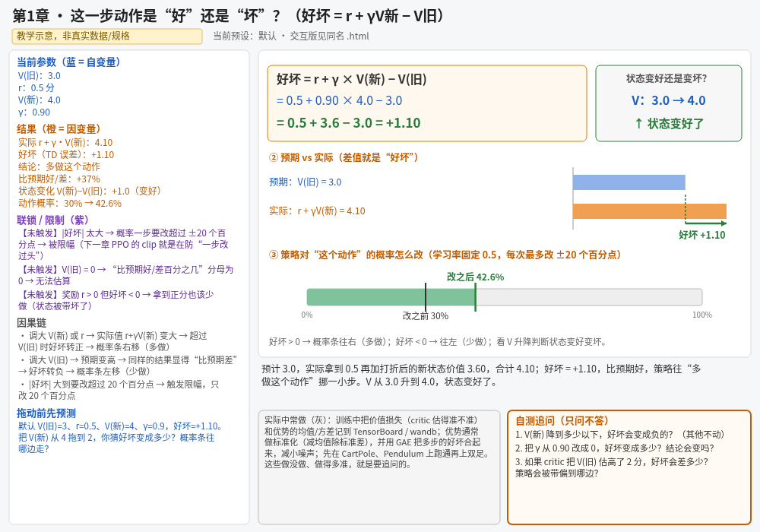Click the "状态变化 V(新)−V(旧): +1.0" line
The width and height of the screenshot is (760, 532).
pos(90,191)
